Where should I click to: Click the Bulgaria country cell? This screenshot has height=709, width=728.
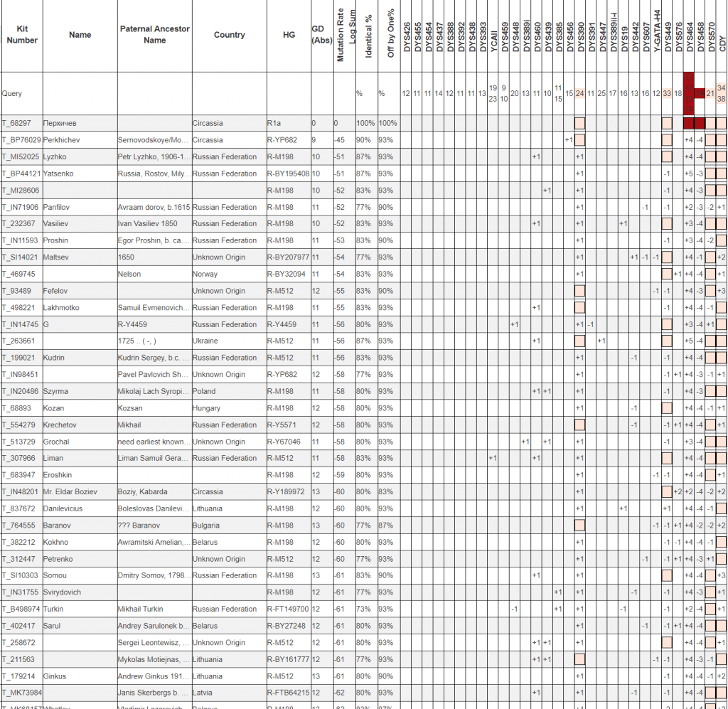[207, 526]
